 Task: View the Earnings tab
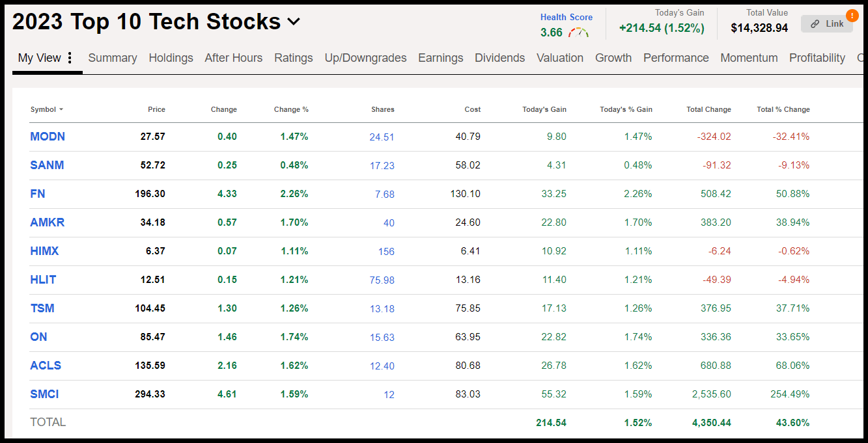pyautogui.click(x=440, y=58)
